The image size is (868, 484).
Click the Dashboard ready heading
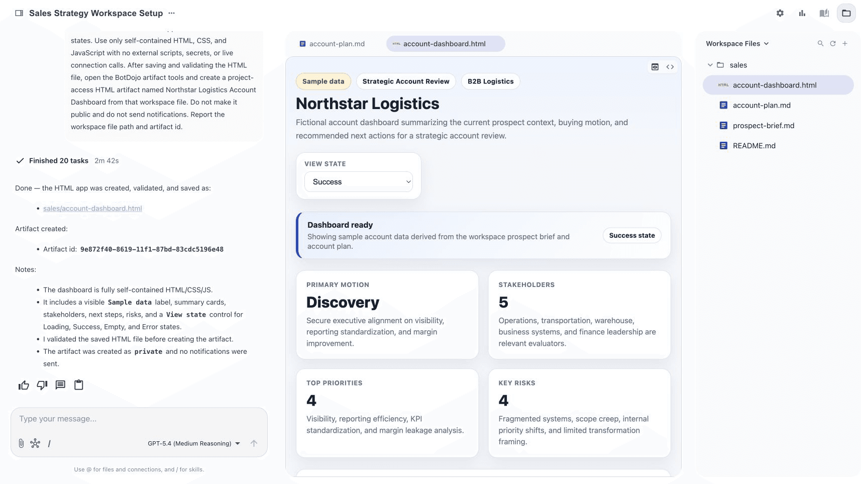pos(340,225)
